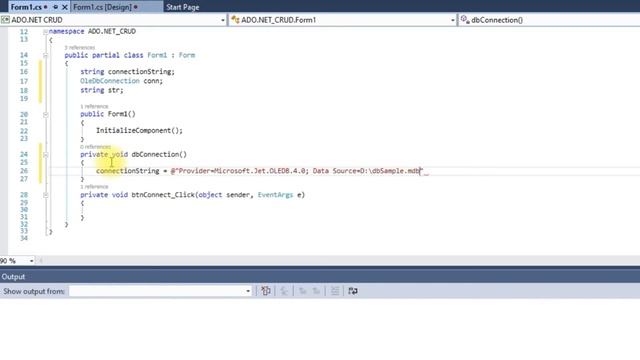Viewport: 640px width, 360px height.
Task: Click on 'string connectionString;' line
Action: coord(127,72)
